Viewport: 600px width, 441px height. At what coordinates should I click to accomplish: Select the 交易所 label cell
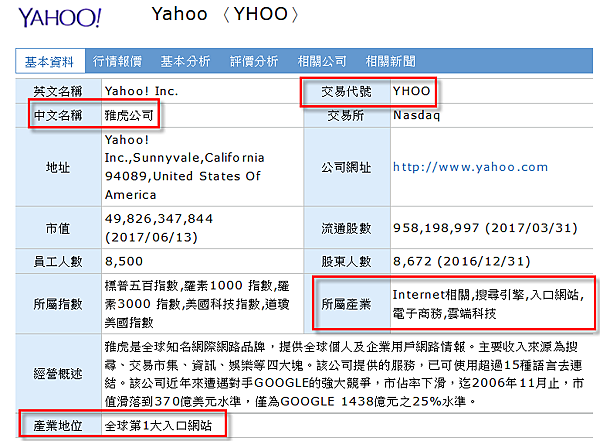point(347,115)
